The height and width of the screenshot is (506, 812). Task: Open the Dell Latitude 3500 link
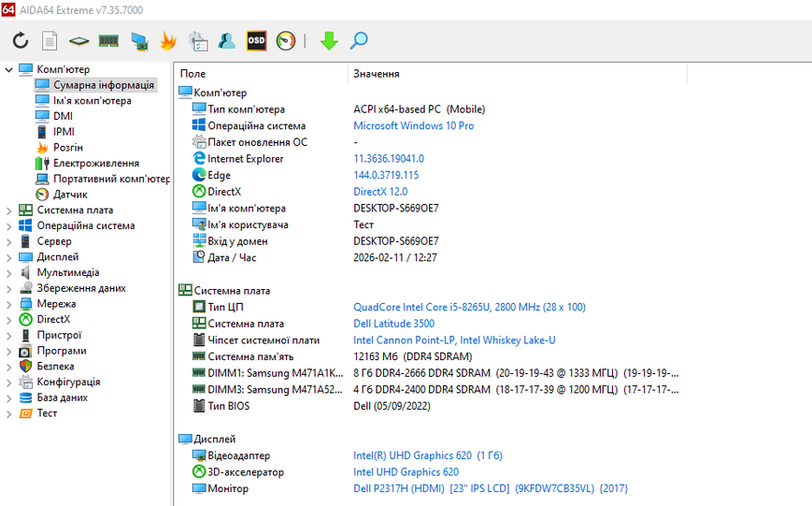pyautogui.click(x=393, y=324)
